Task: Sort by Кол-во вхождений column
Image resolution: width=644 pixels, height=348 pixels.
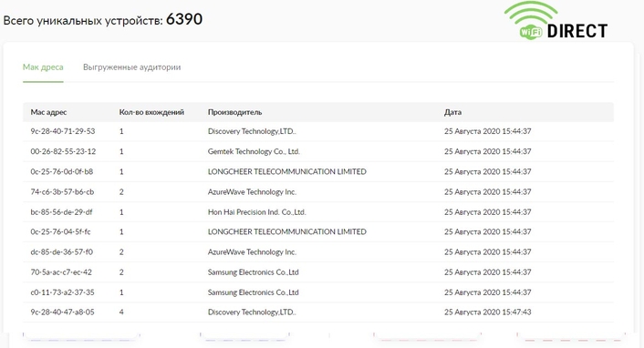Action: point(151,112)
